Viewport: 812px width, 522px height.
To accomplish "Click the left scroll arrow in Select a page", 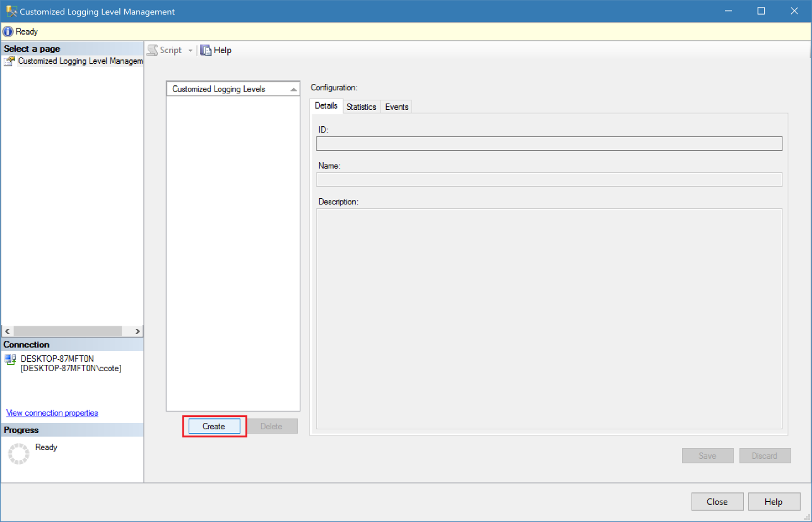I will click(8, 331).
